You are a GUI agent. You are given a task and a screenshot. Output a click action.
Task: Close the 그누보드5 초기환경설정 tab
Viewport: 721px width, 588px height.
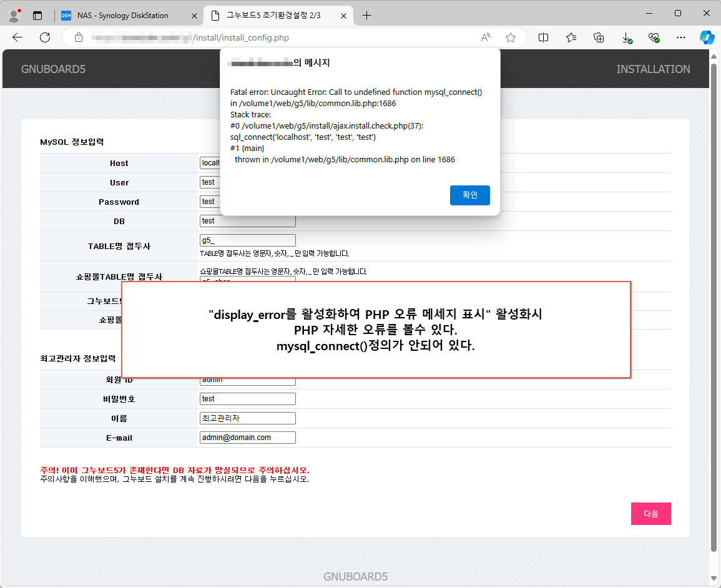tap(343, 16)
